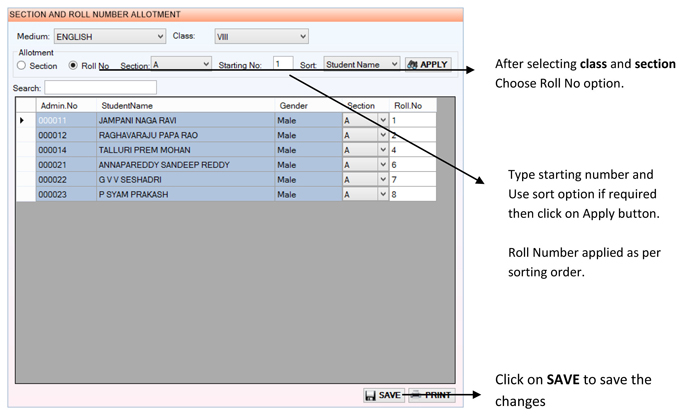
Task: Click the Roll.No column header
Action: pos(413,105)
